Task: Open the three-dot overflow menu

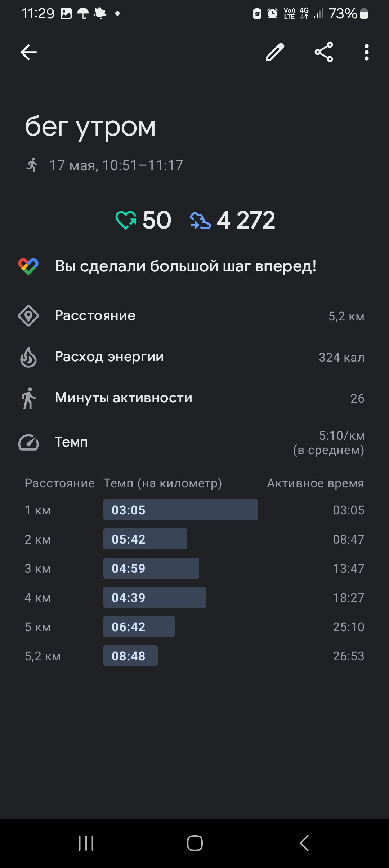Action: 366,53
